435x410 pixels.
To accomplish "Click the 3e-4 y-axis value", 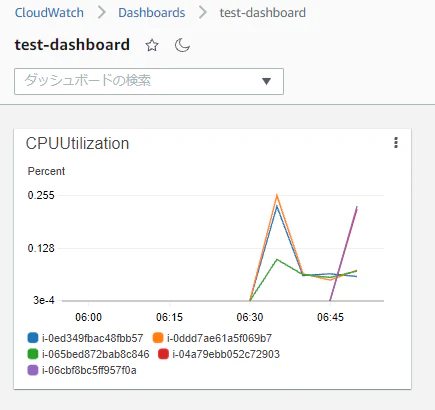I will [44, 300].
